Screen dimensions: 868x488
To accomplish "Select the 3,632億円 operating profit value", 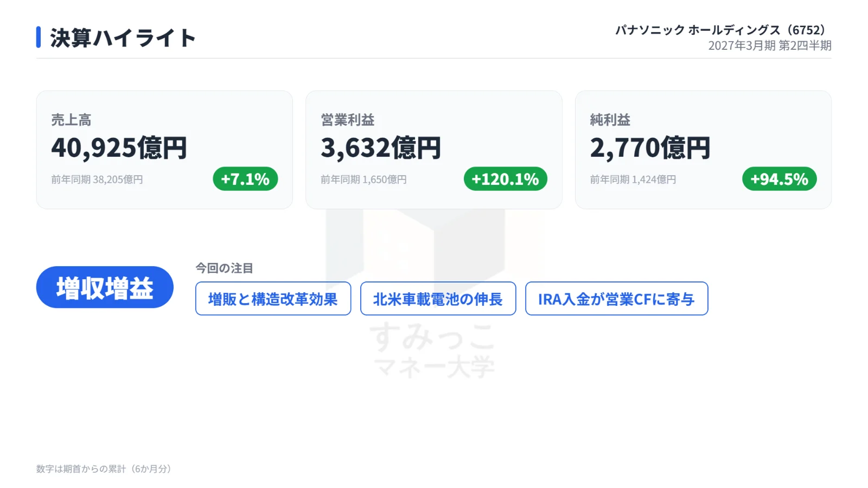I will (x=381, y=147).
